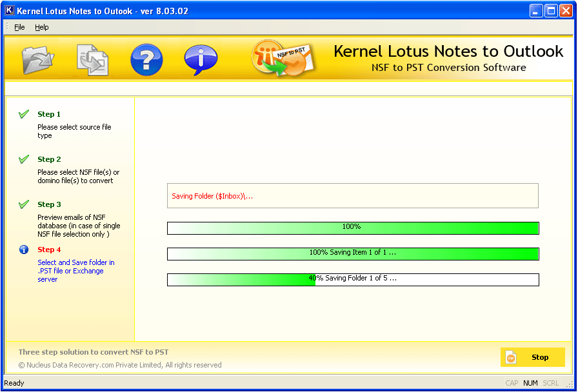Minimize the application window
The width and height of the screenshot is (578, 392).
536,11
